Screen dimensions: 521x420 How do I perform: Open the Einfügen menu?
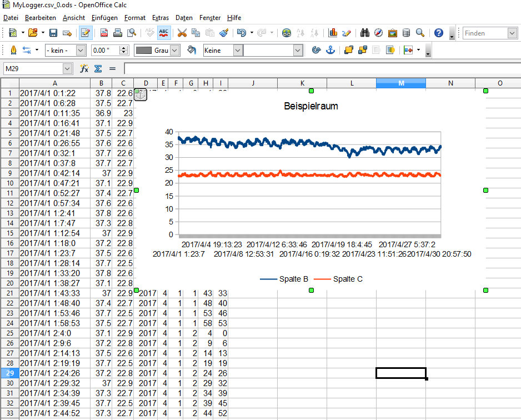coord(104,18)
